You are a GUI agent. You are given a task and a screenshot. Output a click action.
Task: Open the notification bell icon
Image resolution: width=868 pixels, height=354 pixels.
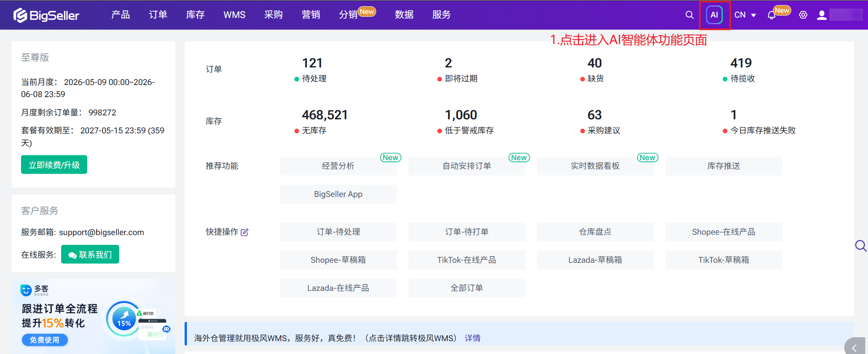pyautogui.click(x=771, y=15)
